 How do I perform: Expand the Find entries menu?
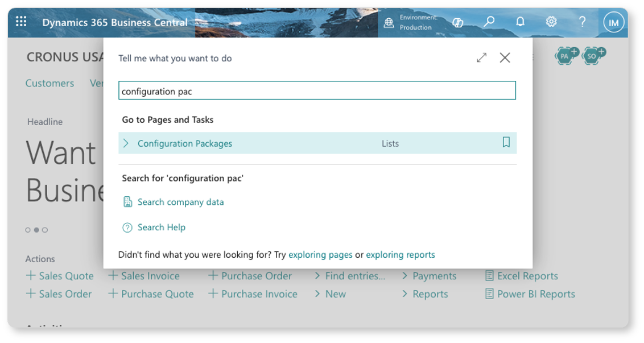[317, 276]
